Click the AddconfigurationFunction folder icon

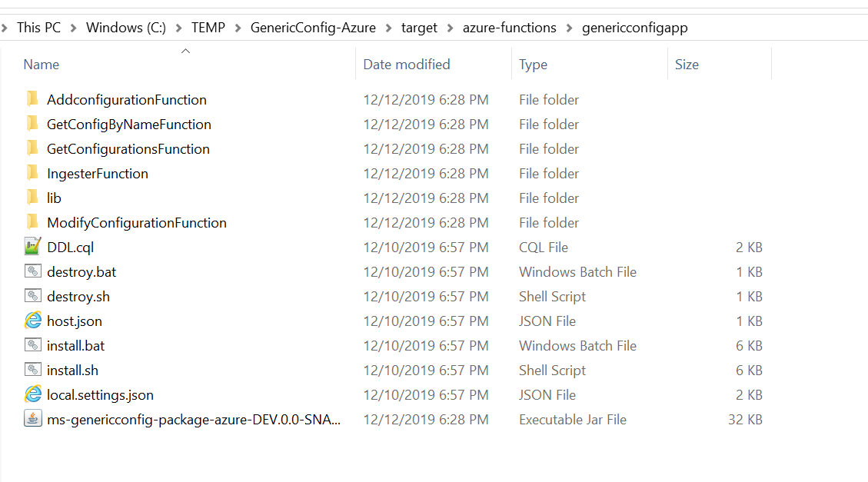[x=32, y=99]
